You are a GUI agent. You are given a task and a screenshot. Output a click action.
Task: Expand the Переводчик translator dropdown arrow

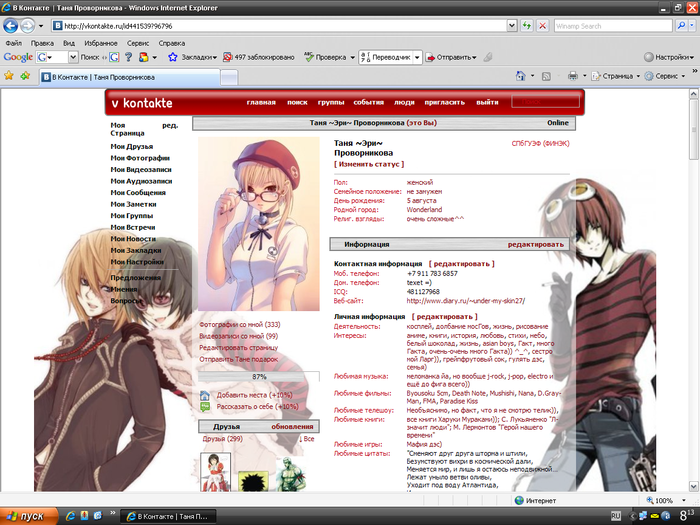[417, 57]
